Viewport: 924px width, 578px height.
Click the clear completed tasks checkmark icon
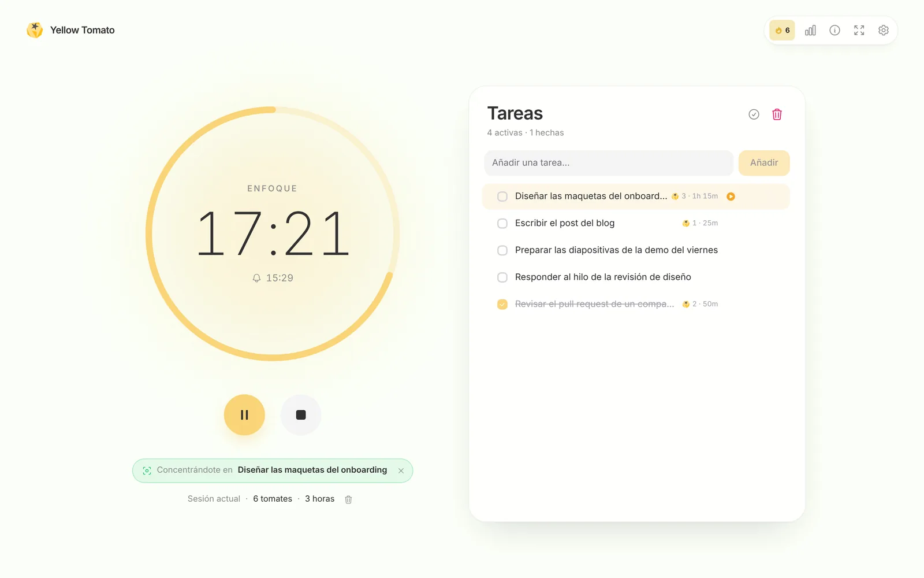point(754,114)
